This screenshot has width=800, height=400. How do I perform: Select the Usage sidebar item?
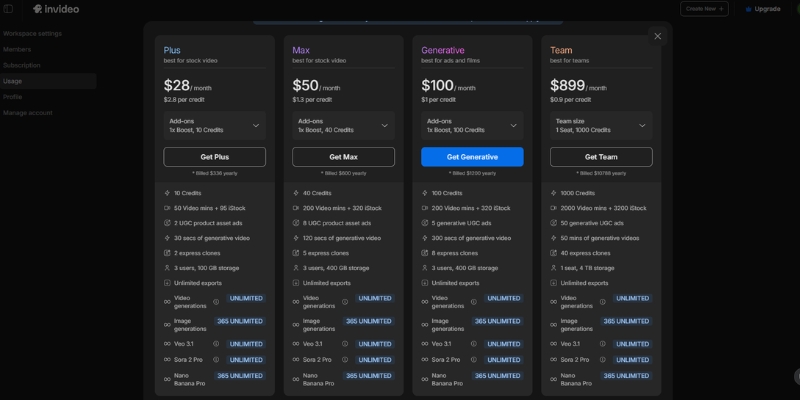pos(48,81)
